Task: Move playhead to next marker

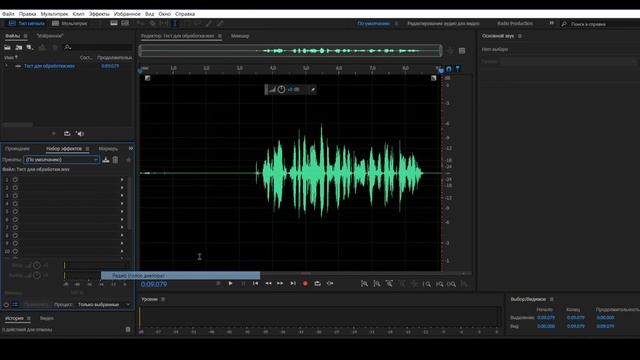Action: [293, 283]
